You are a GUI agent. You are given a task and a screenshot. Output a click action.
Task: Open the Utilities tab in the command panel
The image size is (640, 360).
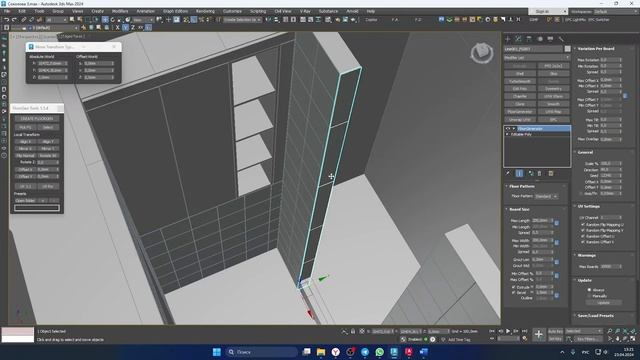click(x=561, y=39)
